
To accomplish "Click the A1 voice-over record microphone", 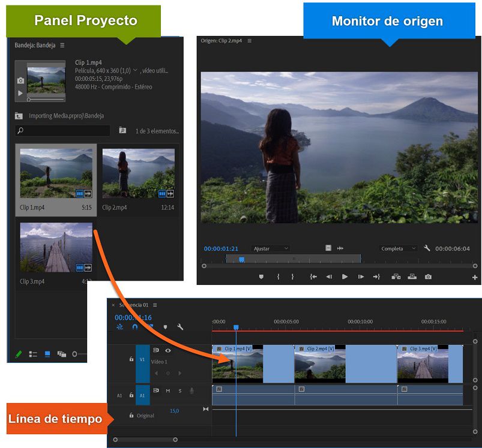I will [x=192, y=391].
